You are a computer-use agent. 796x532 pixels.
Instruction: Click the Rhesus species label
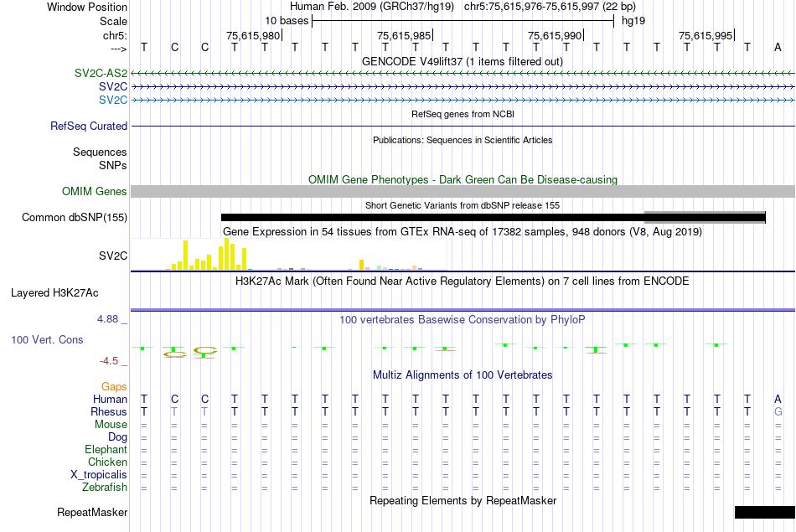point(109,411)
